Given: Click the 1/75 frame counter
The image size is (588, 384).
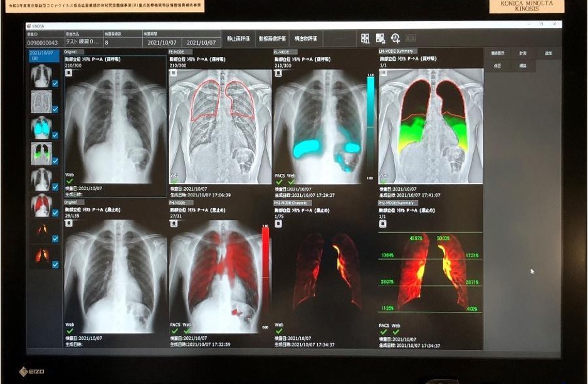Looking at the screenshot, I should 280,216.
